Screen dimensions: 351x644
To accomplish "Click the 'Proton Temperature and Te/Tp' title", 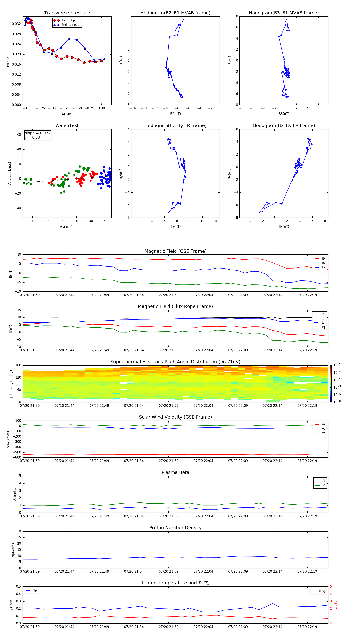I will click(x=175, y=583).
